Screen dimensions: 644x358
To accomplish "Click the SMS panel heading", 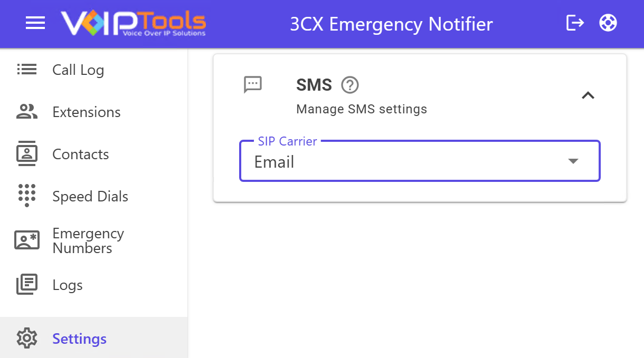I will click(x=314, y=85).
